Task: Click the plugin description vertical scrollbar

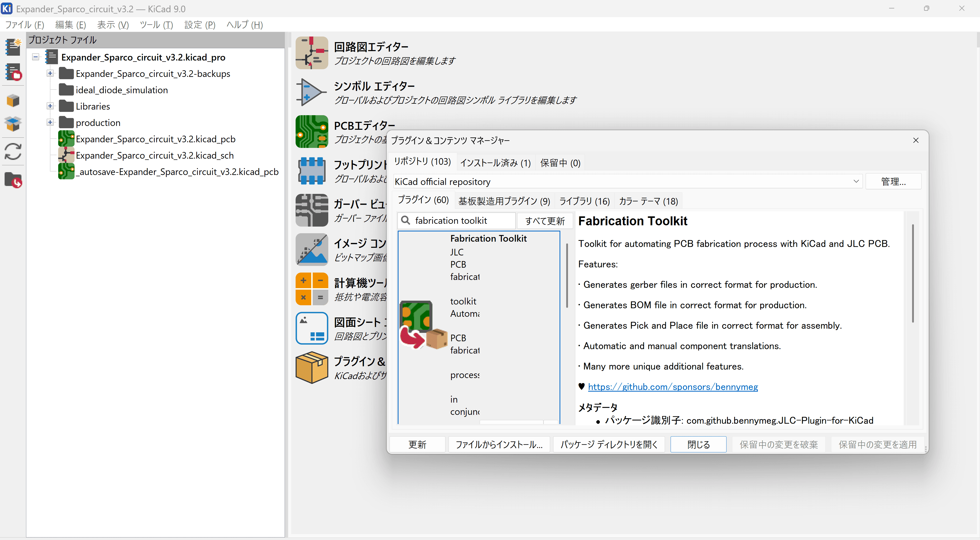Action: click(913, 273)
